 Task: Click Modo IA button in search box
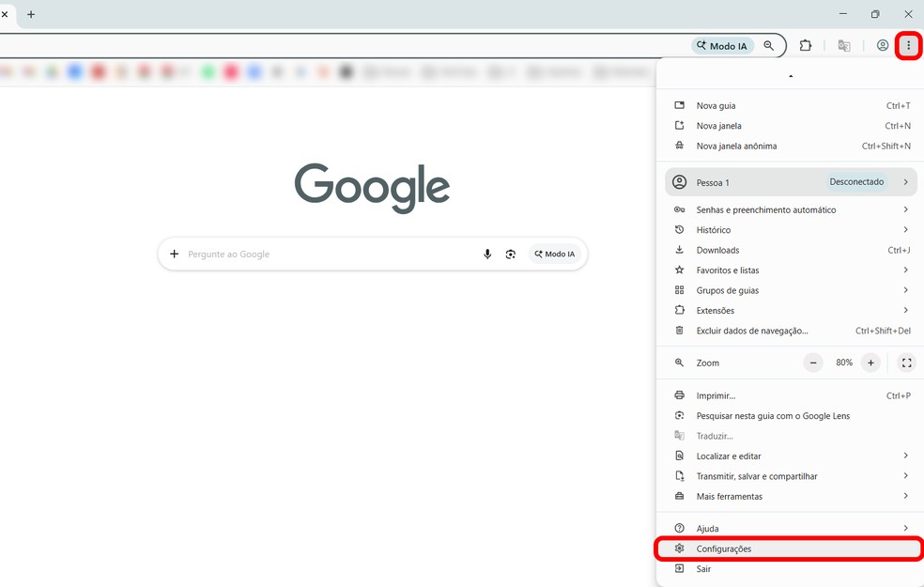point(555,254)
